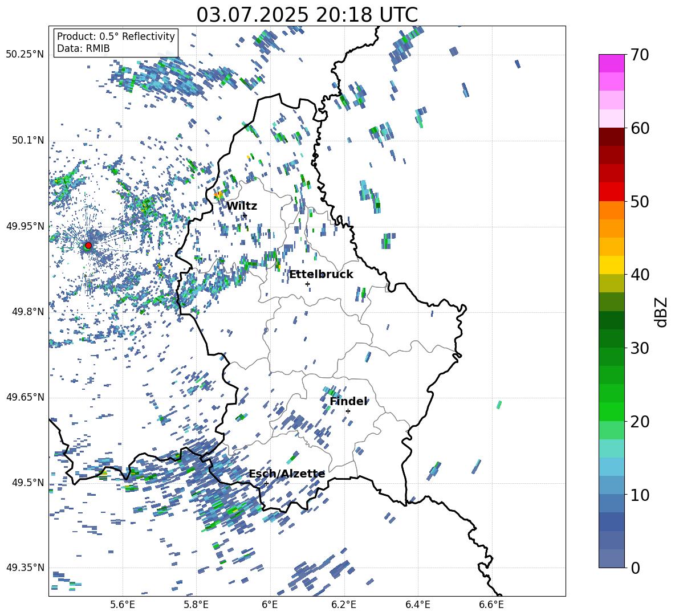This screenshot has width=675, height=616.
Task: Click the Wiltz city label
Action: [x=242, y=206]
